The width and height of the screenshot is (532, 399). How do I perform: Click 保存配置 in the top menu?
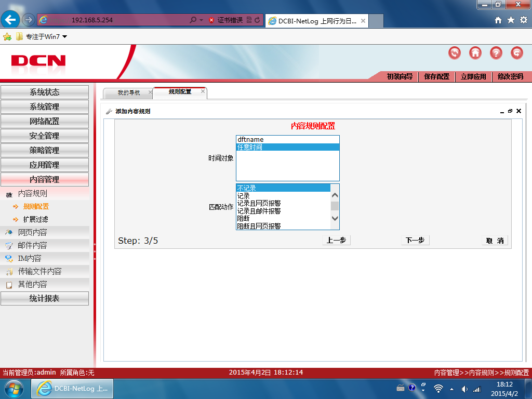(436, 77)
